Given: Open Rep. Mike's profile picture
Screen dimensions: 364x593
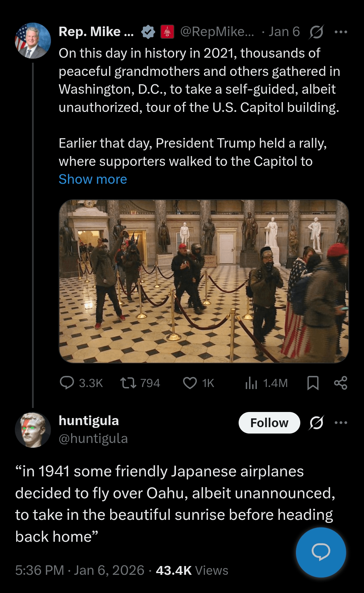Looking at the screenshot, I should [33, 40].
